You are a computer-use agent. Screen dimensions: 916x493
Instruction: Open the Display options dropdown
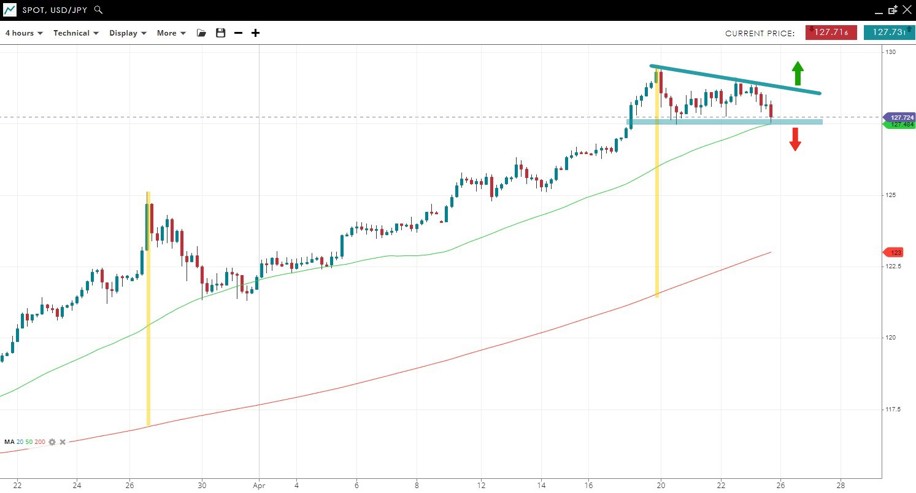127,33
